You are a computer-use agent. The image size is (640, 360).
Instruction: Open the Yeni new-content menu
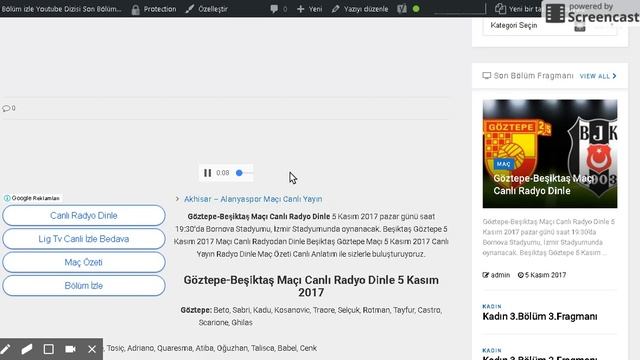[309, 9]
